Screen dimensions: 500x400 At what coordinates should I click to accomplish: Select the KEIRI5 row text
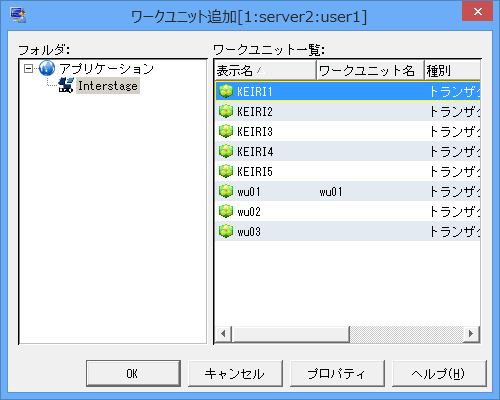point(255,172)
